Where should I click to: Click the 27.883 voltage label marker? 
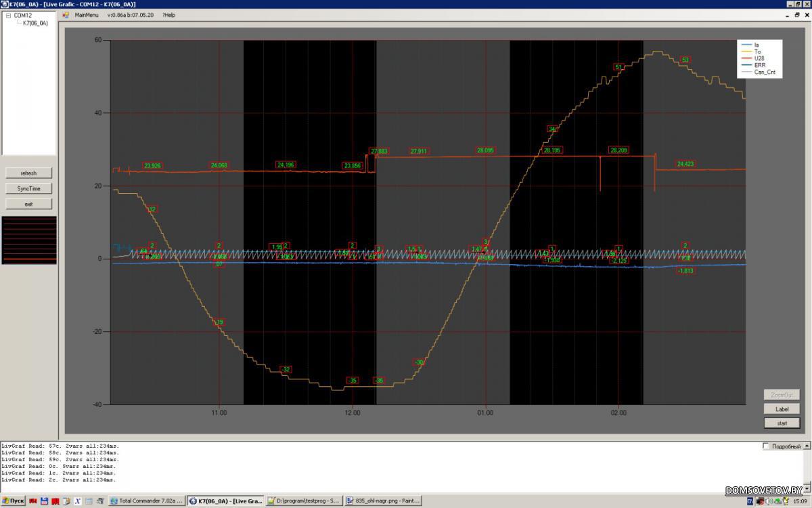(x=379, y=151)
